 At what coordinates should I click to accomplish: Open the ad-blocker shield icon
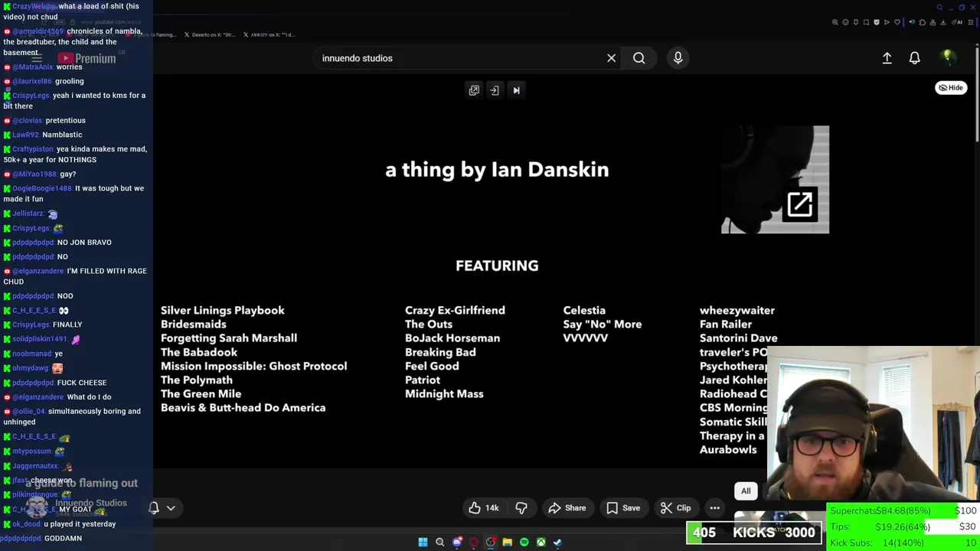click(x=877, y=22)
